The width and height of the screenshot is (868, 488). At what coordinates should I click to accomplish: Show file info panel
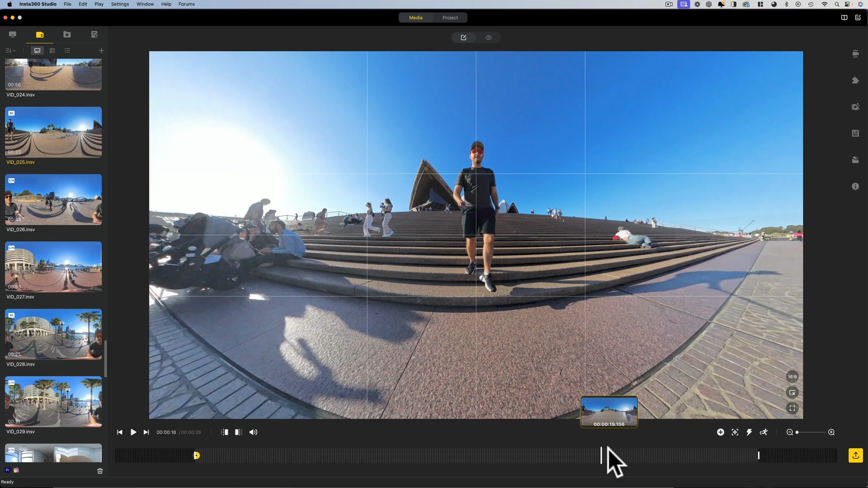pos(855,187)
